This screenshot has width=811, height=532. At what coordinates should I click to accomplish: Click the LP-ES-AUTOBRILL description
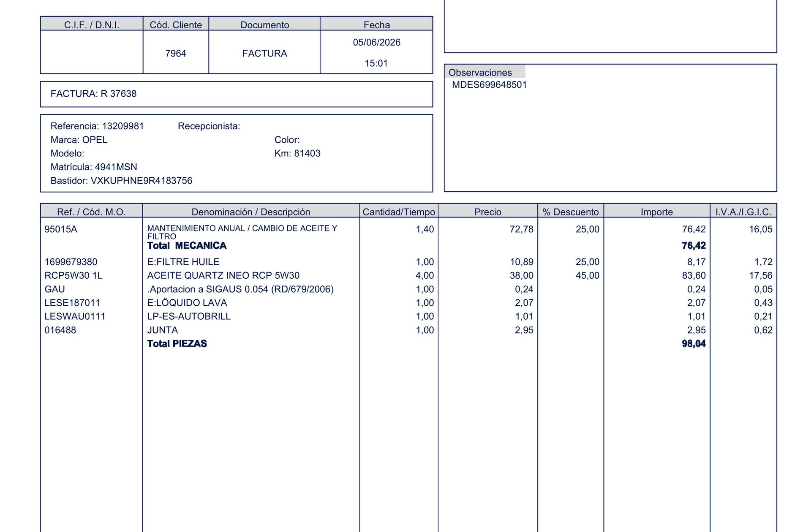189,316
